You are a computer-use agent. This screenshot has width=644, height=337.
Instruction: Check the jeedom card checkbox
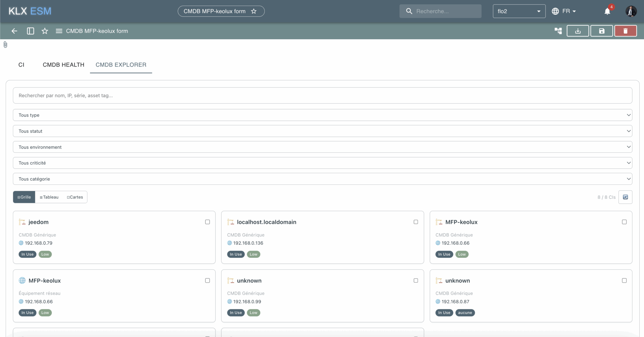tap(208, 222)
